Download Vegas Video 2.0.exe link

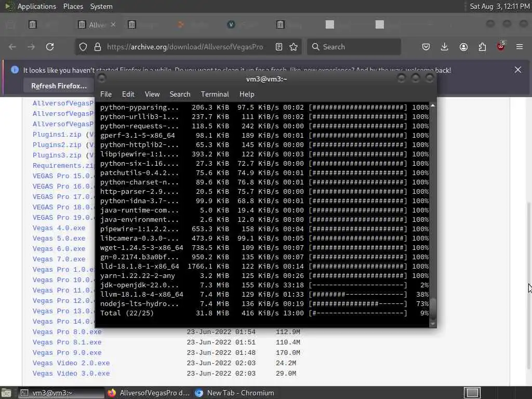coord(71,363)
